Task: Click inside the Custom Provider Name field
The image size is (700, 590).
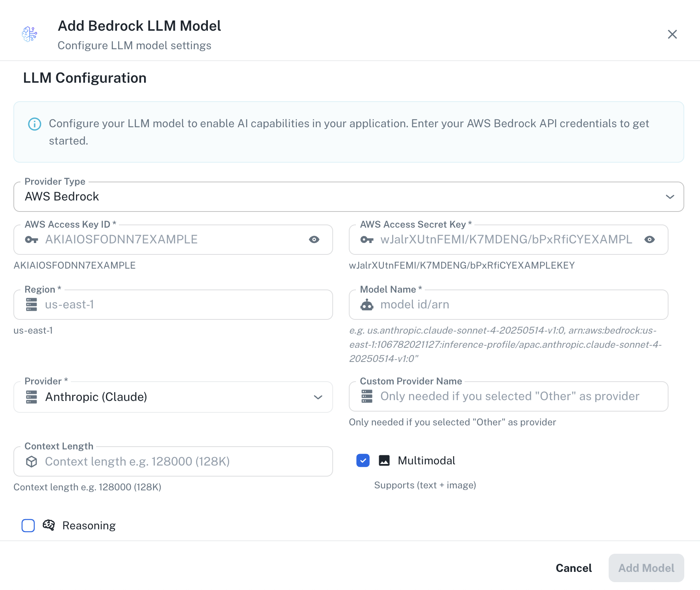Action: pyautogui.click(x=508, y=396)
